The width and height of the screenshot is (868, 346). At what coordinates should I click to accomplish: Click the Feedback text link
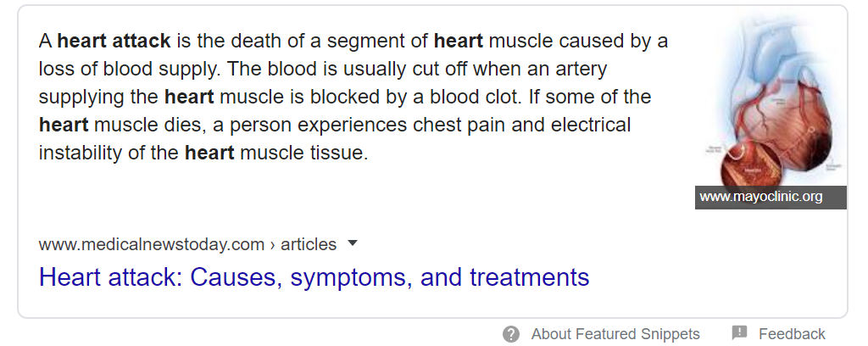click(792, 334)
